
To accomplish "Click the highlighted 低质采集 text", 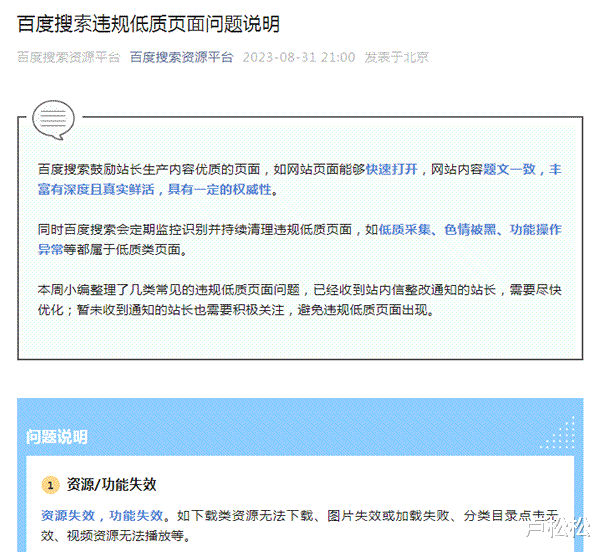I will [405, 230].
